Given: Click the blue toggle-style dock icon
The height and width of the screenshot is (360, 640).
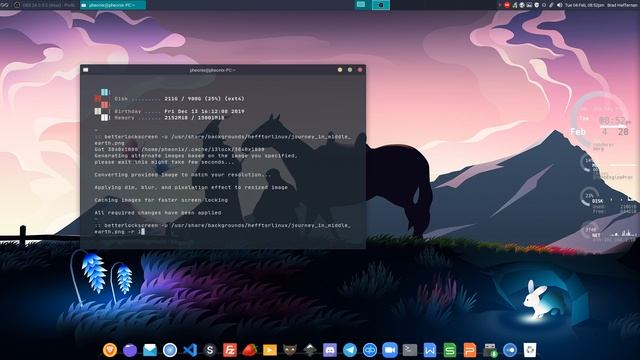Looking at the screenshot, I should [510, 350].
